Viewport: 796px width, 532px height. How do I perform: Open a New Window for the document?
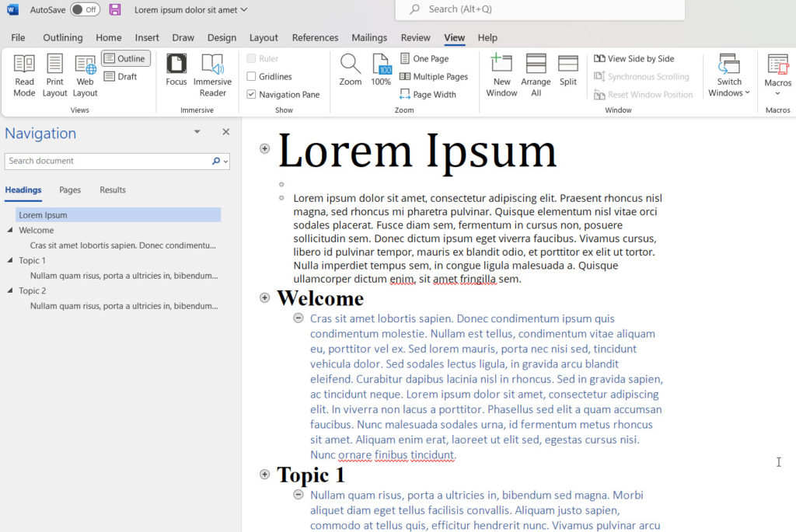point(501,74)
